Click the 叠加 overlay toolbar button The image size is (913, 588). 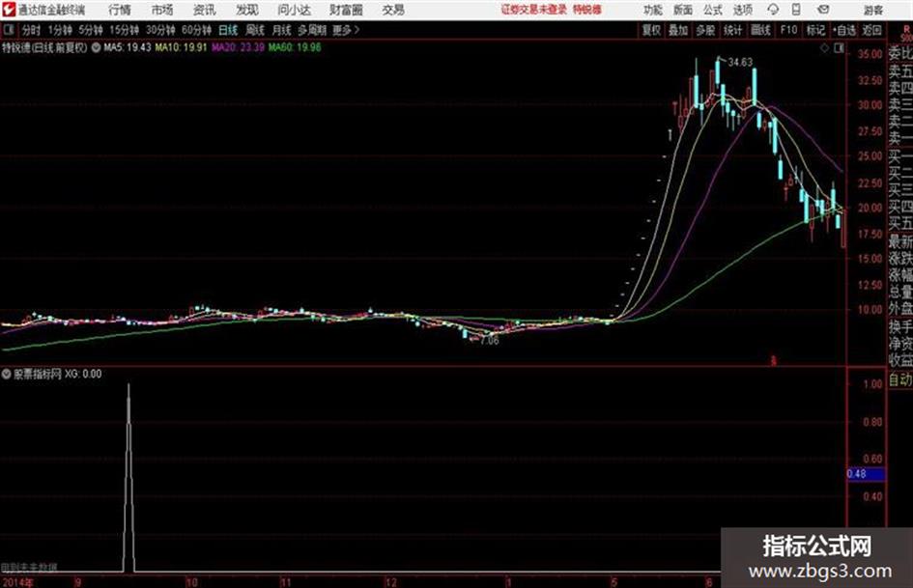(678, 30)
